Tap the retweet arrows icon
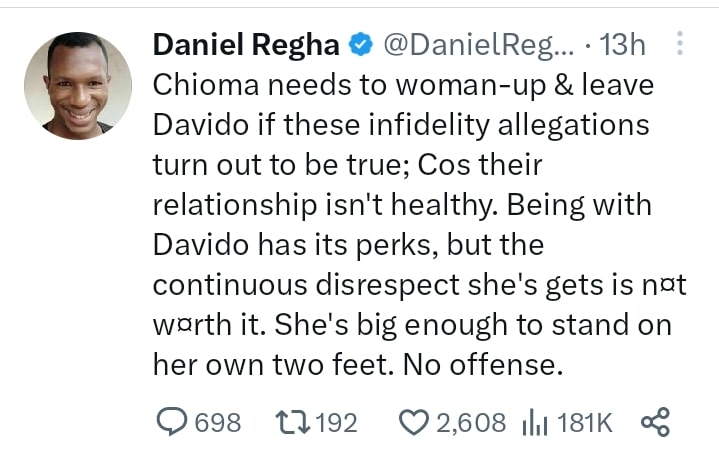 tap(292, 423)
